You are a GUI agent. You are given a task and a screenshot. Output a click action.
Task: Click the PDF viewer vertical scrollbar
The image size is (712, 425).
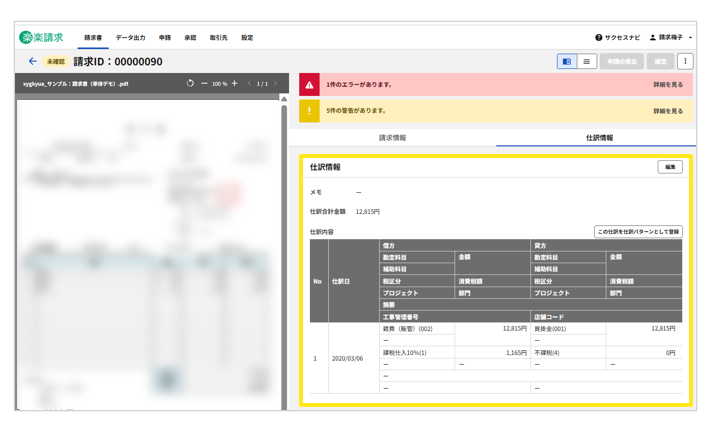click(284, 250)
